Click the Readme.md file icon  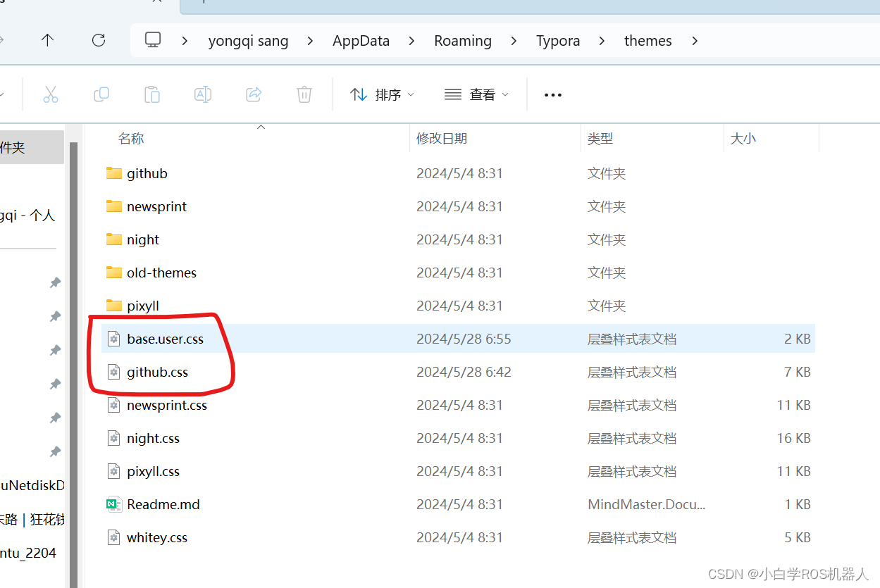[x=114, y=504]
